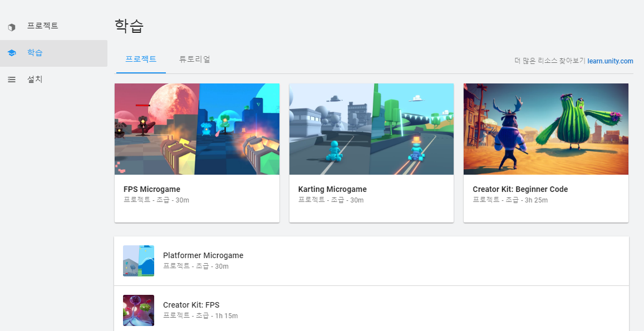644x331 pixels.
Task: Click Platformer Microgame's '프로젝트 - 초급 - 30m' text
Action: pyautogui.click(x=196, y=266)
